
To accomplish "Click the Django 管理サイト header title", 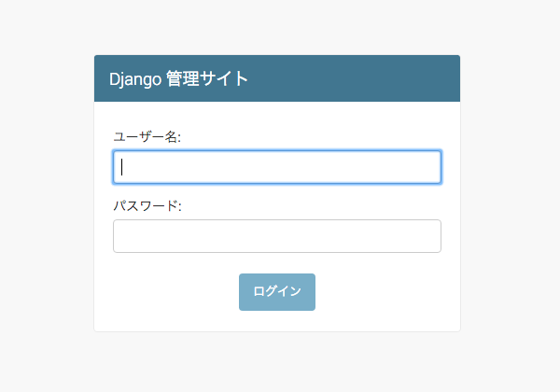I will coord(179,78).
